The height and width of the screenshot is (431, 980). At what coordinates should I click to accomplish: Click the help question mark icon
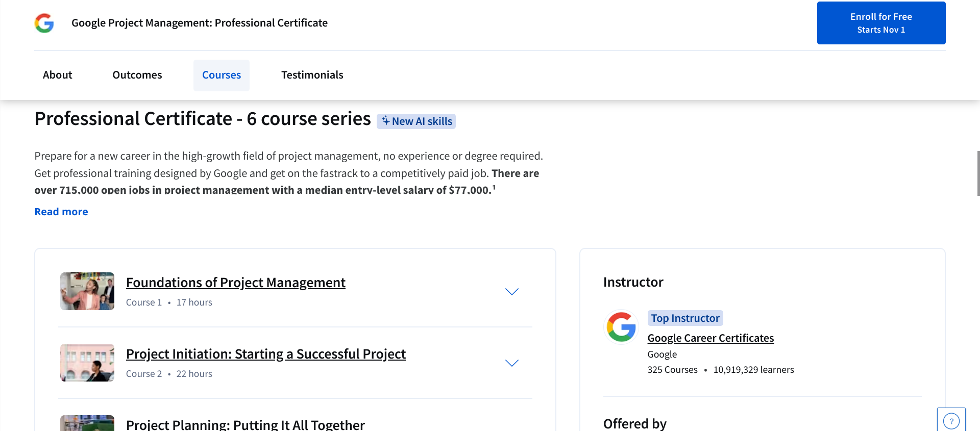[951, 421]
